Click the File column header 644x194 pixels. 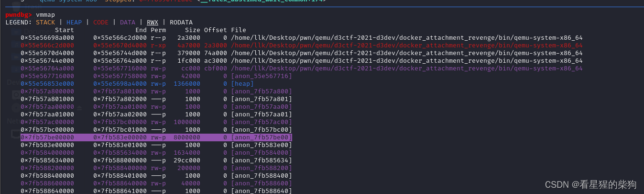click(x=239, y=30)
